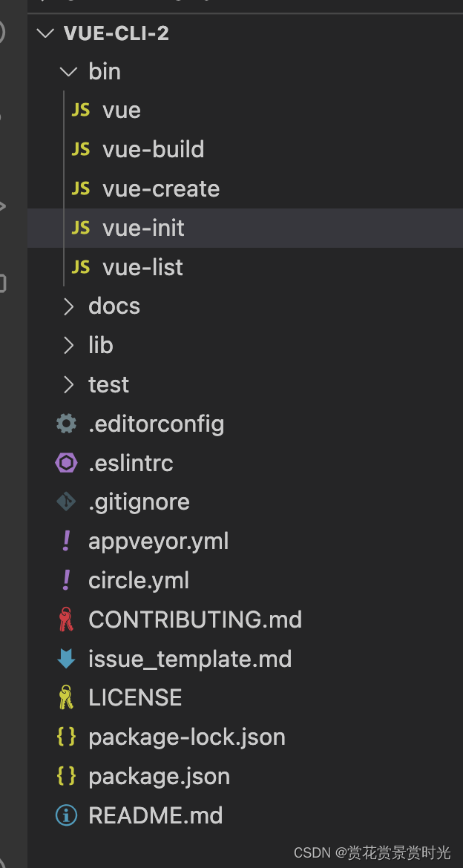Click the ESLint hexagon icon beside .eslintrc

coord(66,462)
